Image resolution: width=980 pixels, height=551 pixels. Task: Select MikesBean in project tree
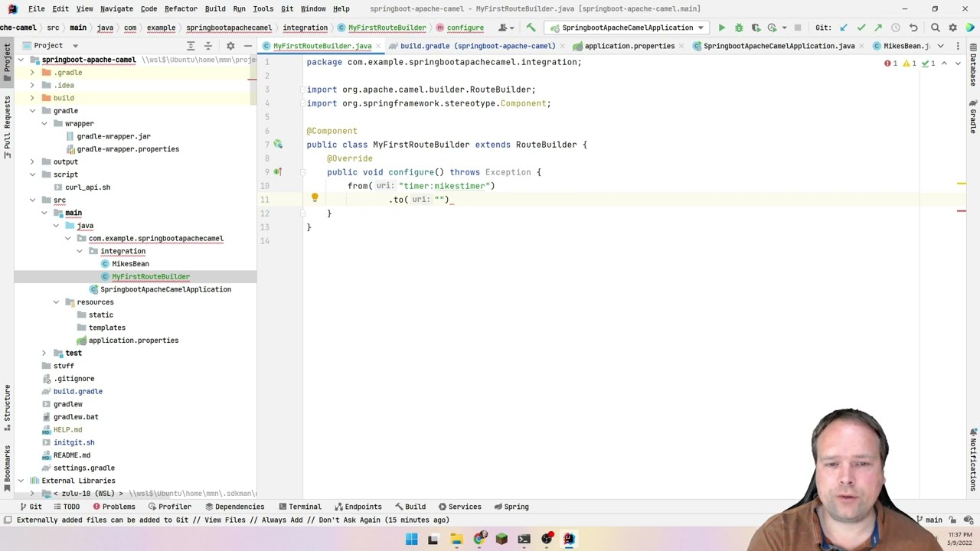pos(130,264)
